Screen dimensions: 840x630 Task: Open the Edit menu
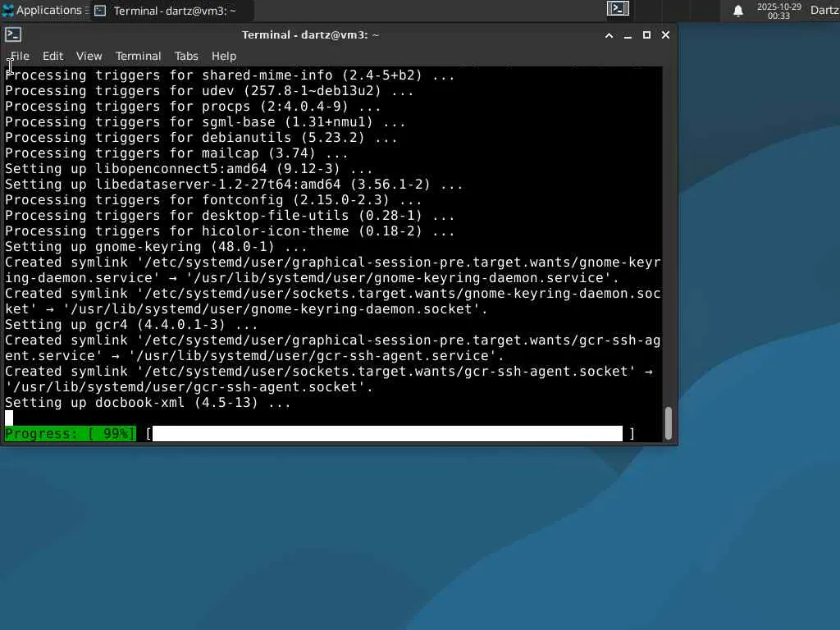pyautogui.click(x=53, y=56)
